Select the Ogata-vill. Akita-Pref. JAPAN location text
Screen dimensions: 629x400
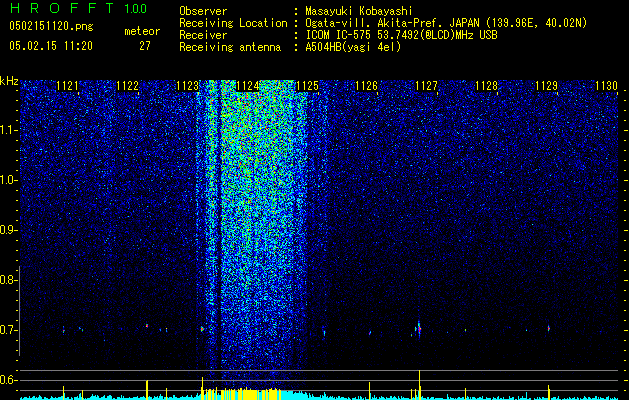point(446,23)
